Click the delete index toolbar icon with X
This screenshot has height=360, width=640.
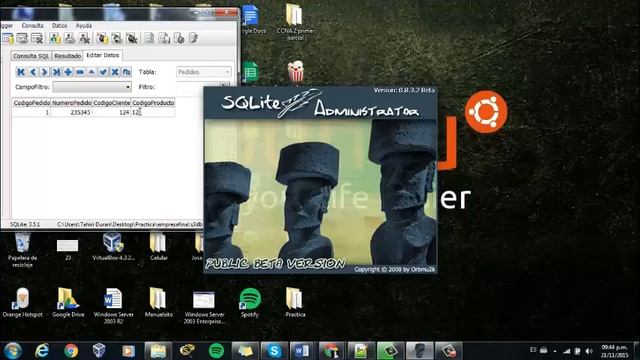[84, 39]
